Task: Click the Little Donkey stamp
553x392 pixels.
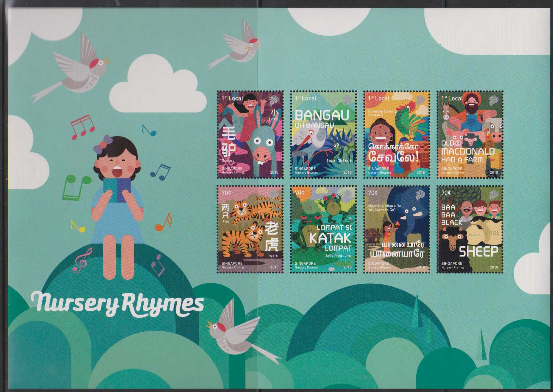Action: (x=250, y=134)
